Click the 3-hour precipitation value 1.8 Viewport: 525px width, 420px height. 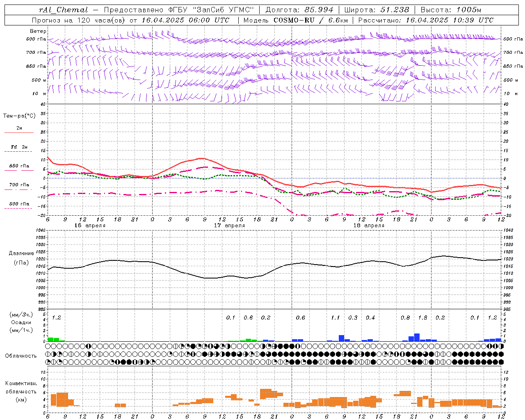coord(422,318)
